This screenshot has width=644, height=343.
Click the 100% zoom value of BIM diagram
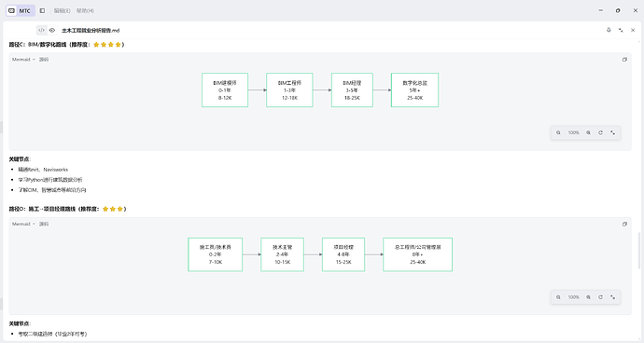click(x=573, y=132)
